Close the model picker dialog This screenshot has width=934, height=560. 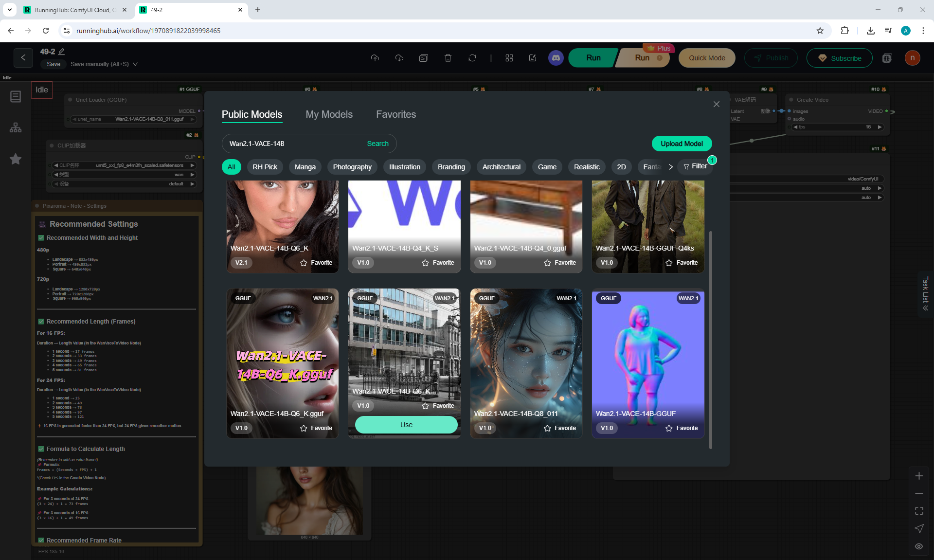tap(716, 104)
